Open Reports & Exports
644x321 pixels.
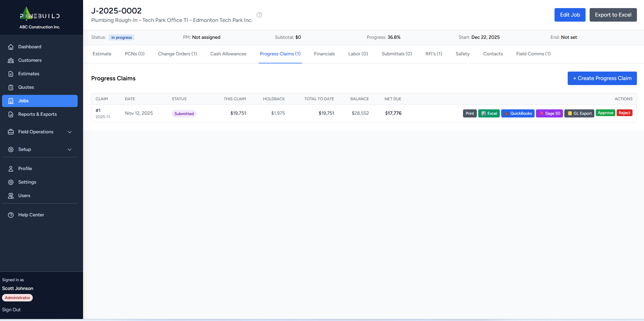[x=37, y=114]
